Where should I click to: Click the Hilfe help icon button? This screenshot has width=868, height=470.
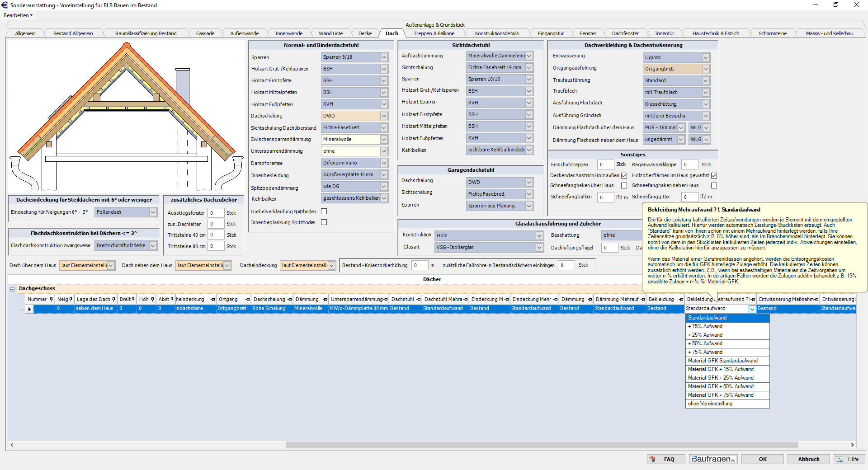(x=849, y=459)
